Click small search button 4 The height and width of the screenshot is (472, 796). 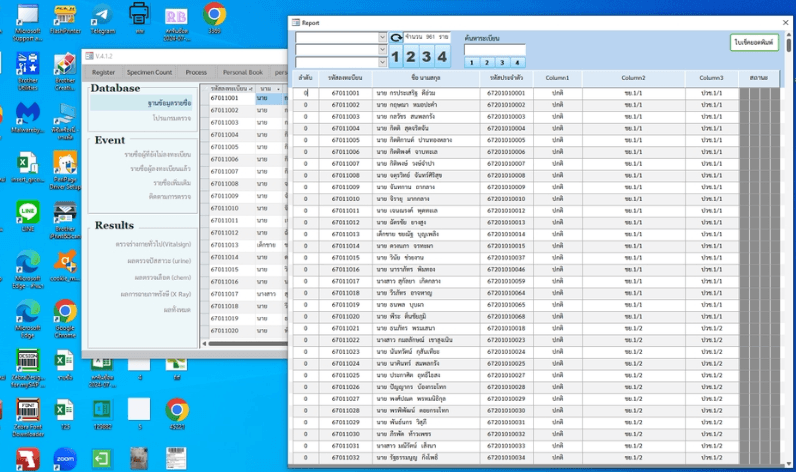(x=517, y=62)
